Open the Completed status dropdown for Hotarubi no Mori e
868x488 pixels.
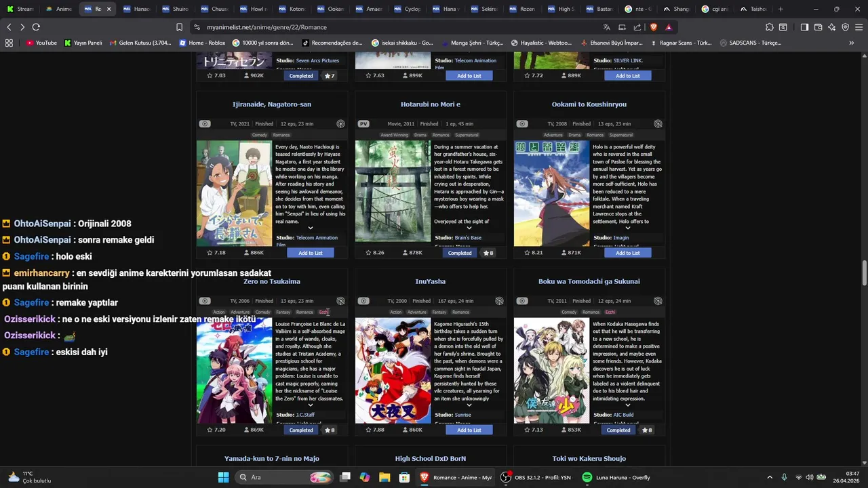click(x=460, y=253)
